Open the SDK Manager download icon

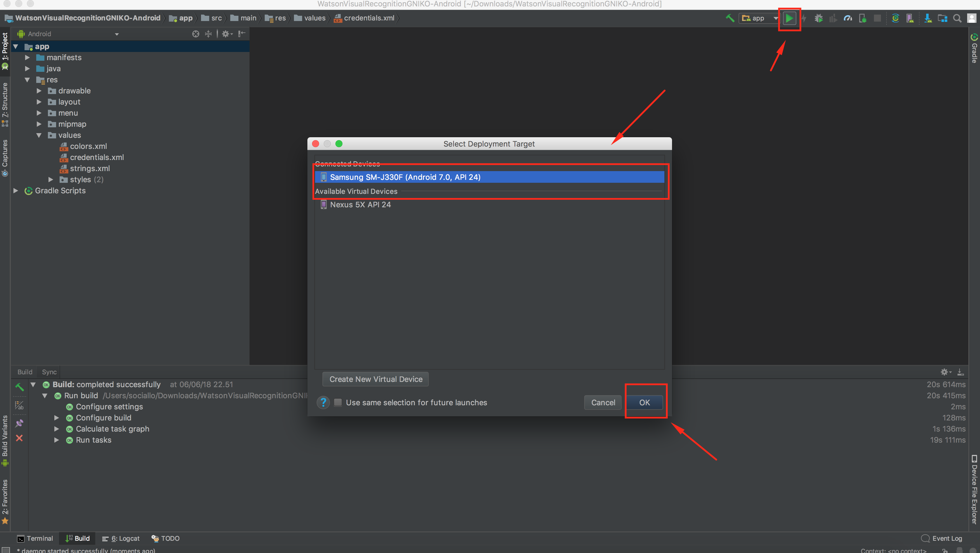928,18
